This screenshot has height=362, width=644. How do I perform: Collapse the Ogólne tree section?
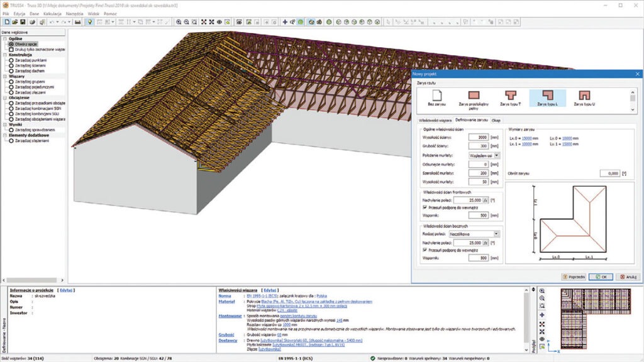5,38
